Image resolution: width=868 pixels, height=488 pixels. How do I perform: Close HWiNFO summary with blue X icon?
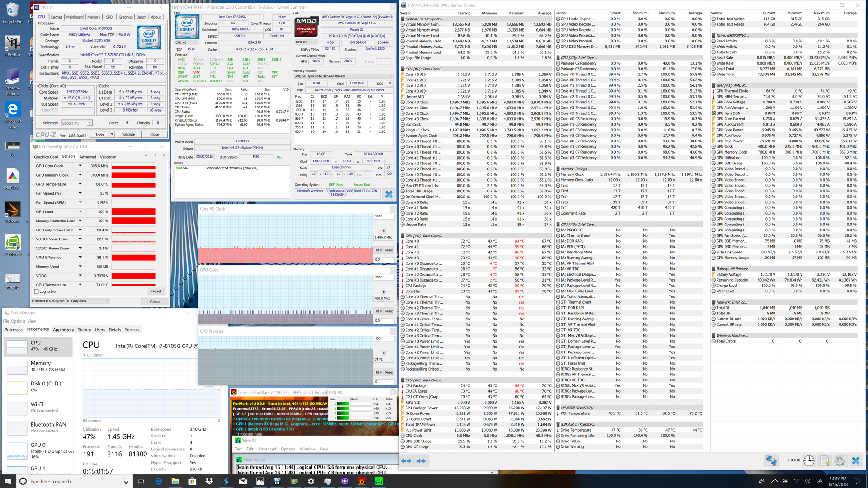(x=388, y=194)
